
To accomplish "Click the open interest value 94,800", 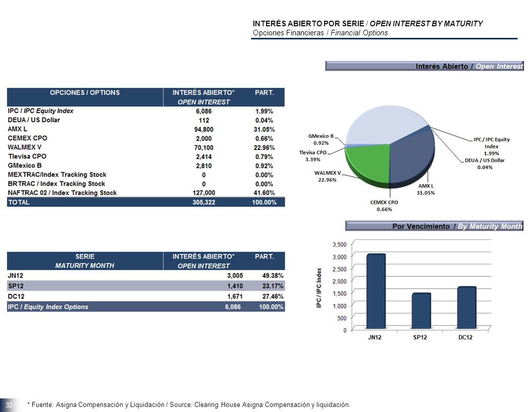I will [x=203, y=129].
